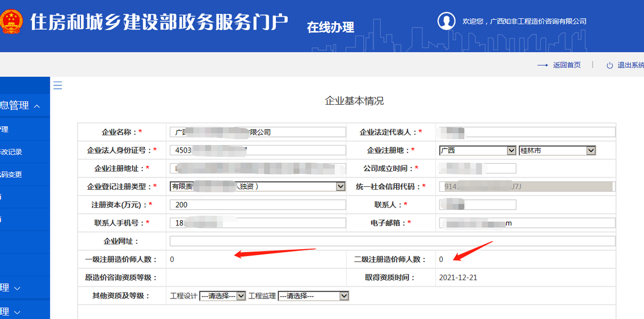Click the 注册资本 field showing 200
Viewport: 644px width, 319px height.
[x=258, y=204]
